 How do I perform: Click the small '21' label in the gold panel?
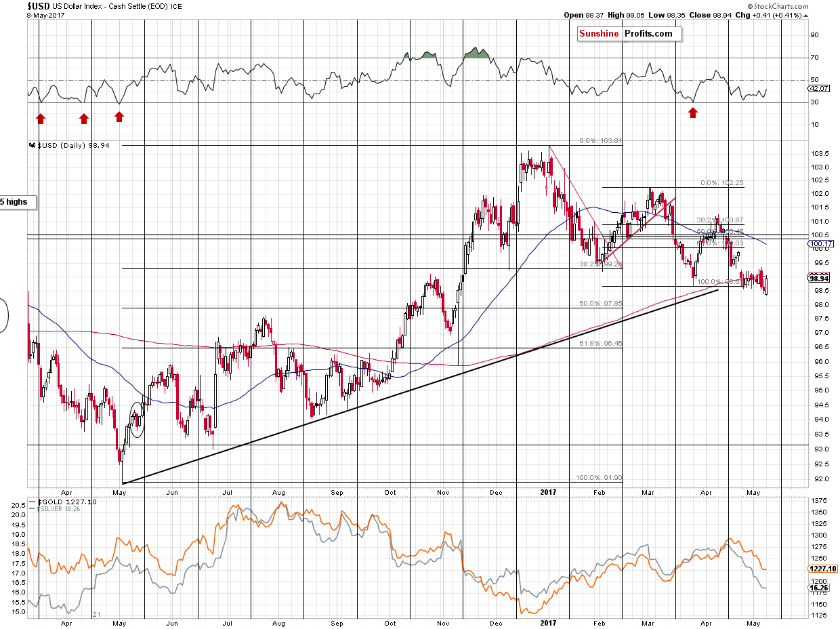[97, 614]
